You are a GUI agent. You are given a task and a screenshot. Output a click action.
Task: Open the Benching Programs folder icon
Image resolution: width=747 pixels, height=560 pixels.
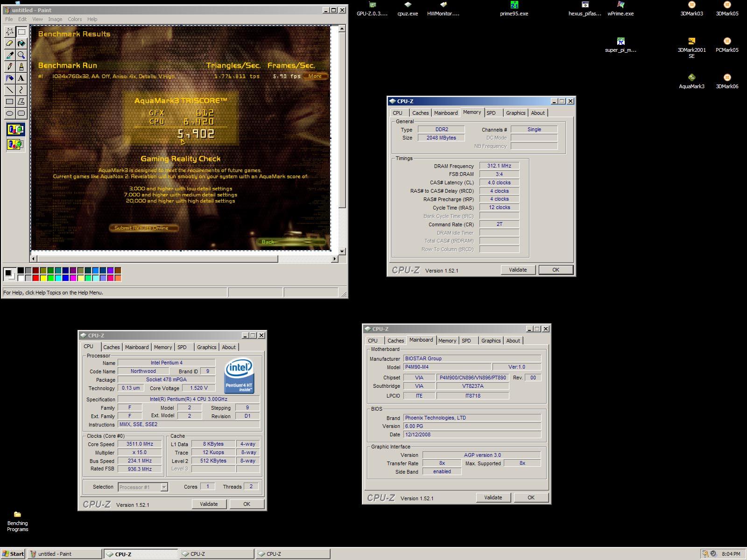coord(17,521)
